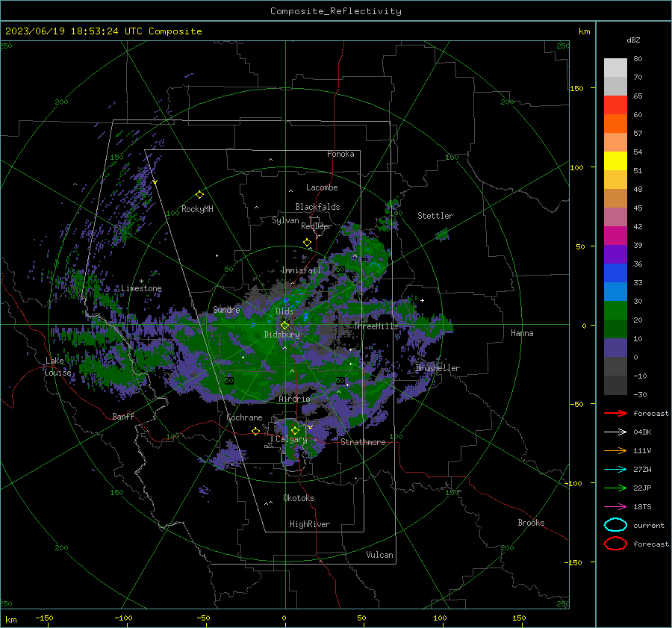The width and height of the screenshot is (672, 628).
Task: Pick the light gray 80 dBZ swatch
Action: pyautogui.click(x=615, y=67)
